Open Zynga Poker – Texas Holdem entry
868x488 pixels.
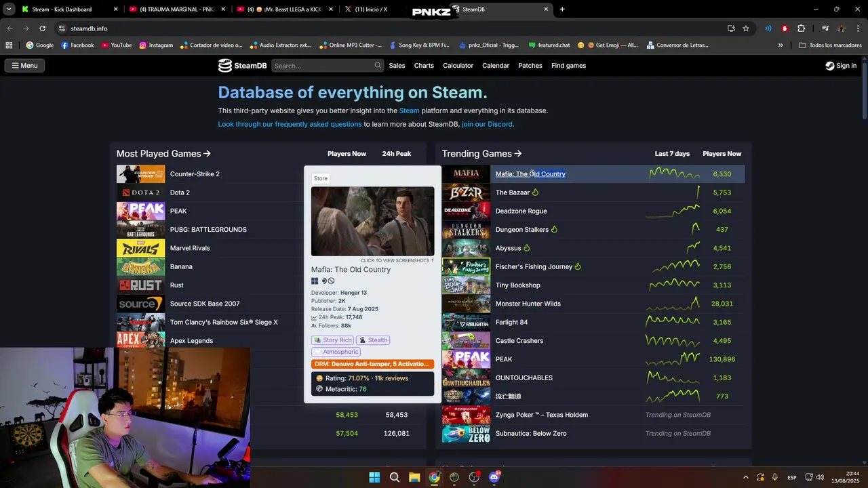tap(542, 415)
